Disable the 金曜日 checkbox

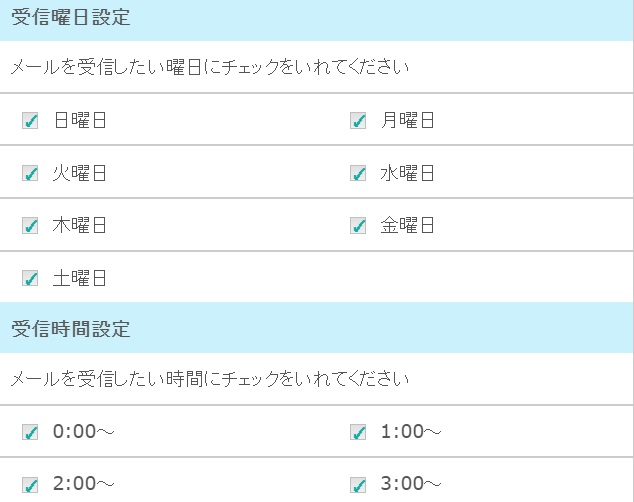tap(358, 225)
